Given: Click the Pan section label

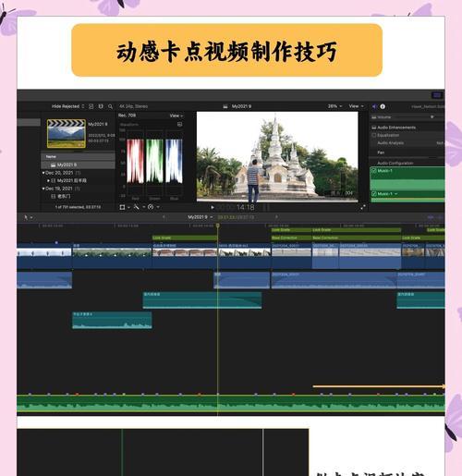Looking at the screenshot, I should [x=381, y=153].
